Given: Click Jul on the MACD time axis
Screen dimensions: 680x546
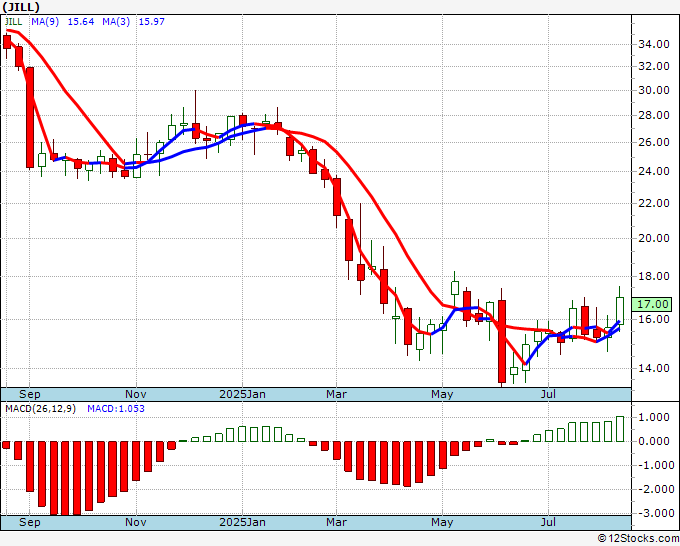Looking at the screenshot, I should pos(549,522).
